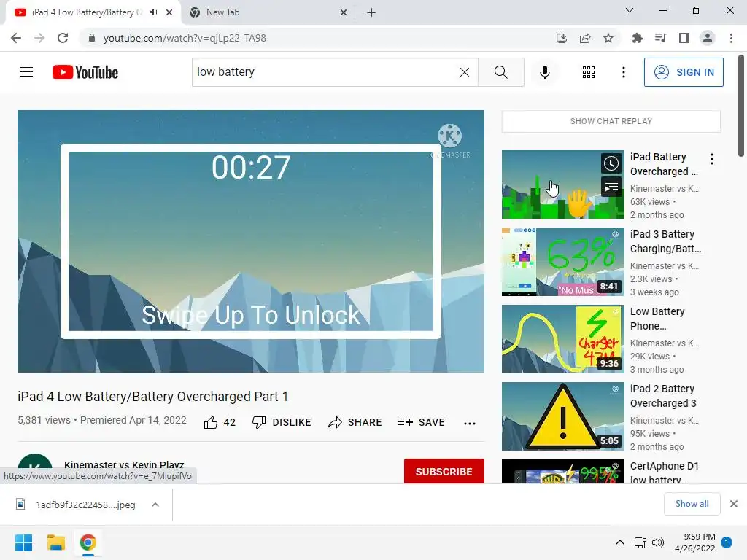
Task: Close the New Tab tab
Action: [x=343, y=12]
